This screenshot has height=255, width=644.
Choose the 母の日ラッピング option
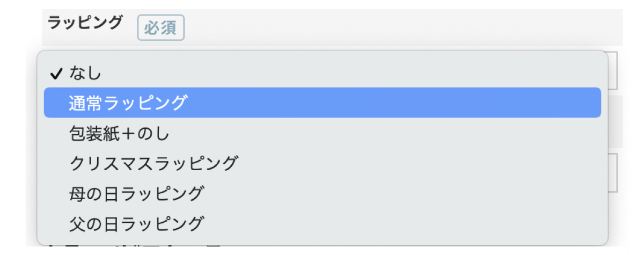point(137,192)
